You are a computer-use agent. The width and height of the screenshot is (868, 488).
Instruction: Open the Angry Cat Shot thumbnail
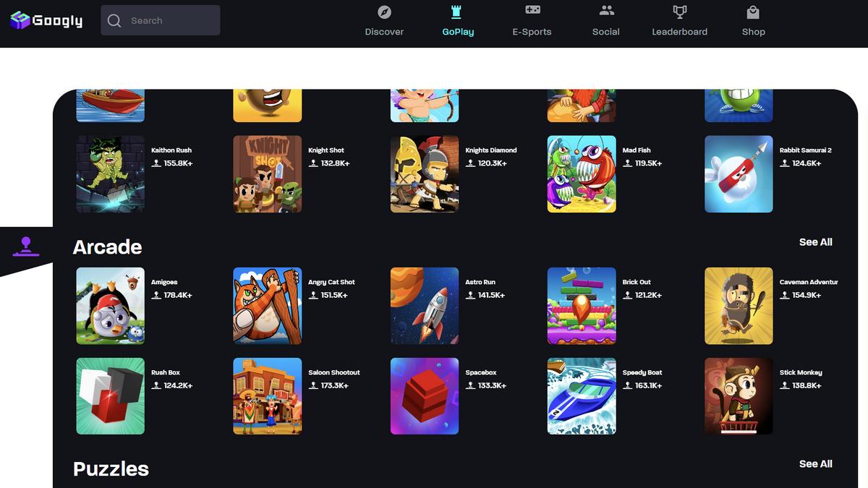(267, 306)
